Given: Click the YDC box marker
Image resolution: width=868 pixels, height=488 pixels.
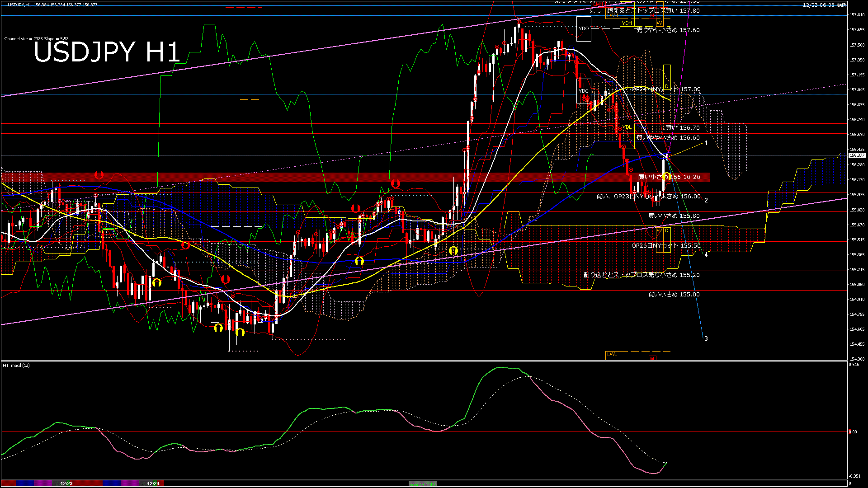Looking at the screenshot, I should point(584,91).
